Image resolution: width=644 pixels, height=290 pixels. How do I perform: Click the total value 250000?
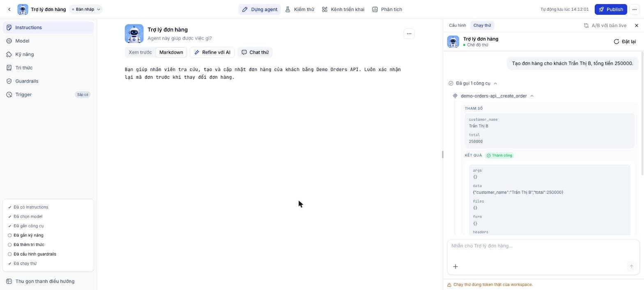click(x=476, y=142)
